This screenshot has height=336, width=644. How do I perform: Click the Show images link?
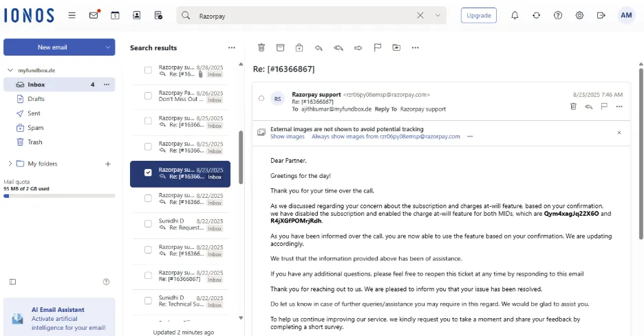click(x=288, y=137)
